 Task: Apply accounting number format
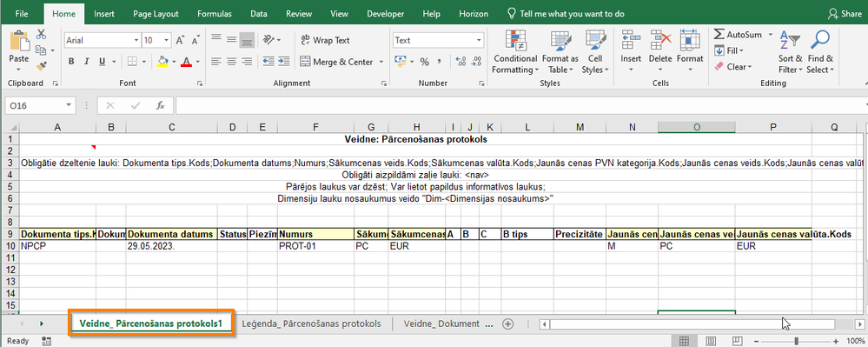401,62
